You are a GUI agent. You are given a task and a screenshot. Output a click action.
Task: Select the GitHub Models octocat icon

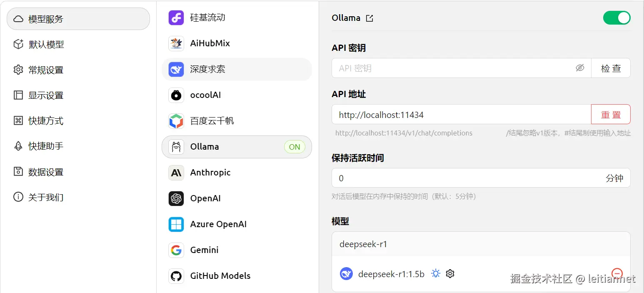176,276
